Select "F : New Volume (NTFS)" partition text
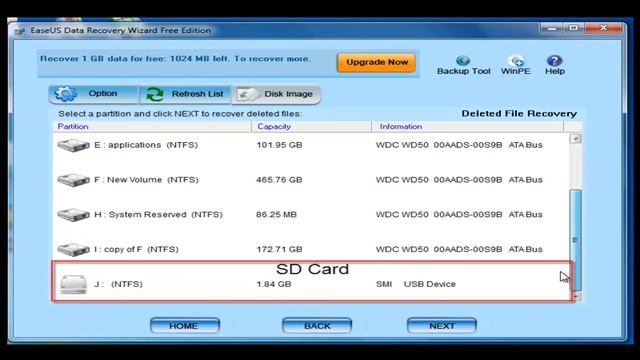 tap(146, 180)
